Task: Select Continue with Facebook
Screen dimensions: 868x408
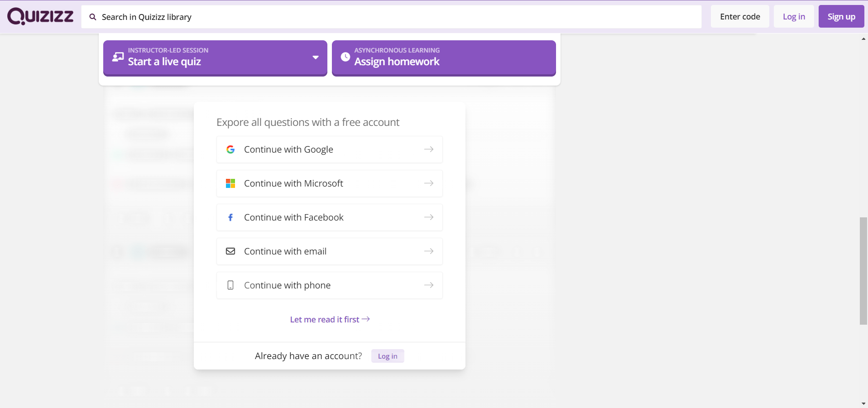Action: tap(330, 217)
